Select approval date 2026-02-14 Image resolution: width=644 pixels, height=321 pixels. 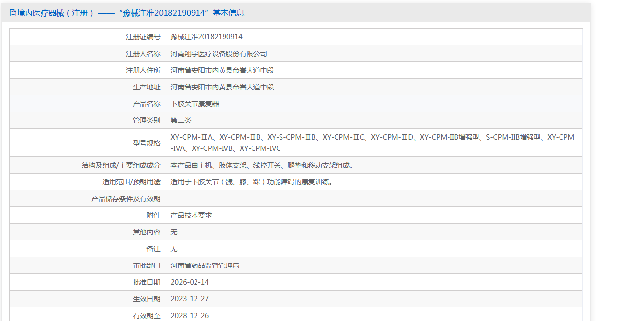[x=190, y=282]
